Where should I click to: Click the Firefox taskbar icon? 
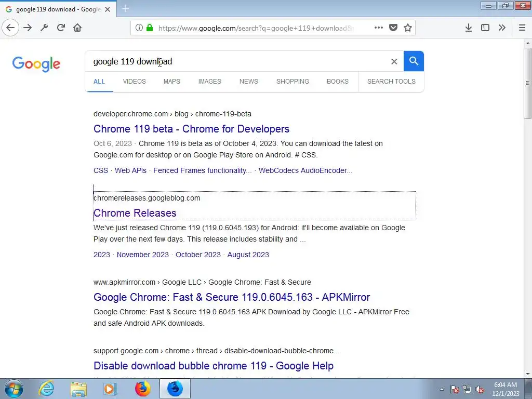click(x=142, y=389)
